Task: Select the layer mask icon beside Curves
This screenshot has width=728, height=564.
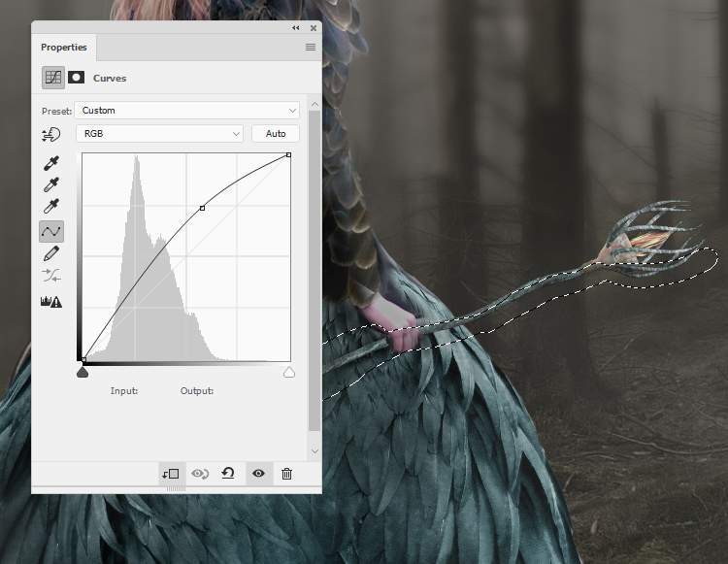Action: coord(76,78)
